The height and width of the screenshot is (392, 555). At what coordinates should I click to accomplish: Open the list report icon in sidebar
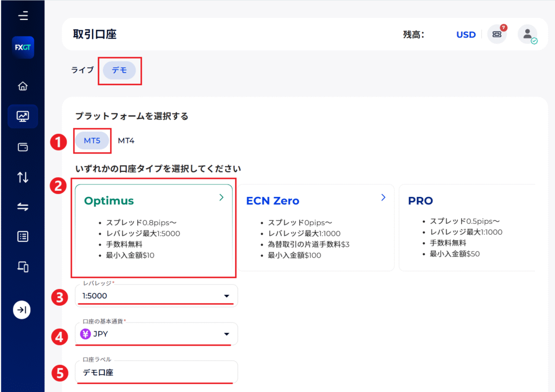tap(23, 236)
